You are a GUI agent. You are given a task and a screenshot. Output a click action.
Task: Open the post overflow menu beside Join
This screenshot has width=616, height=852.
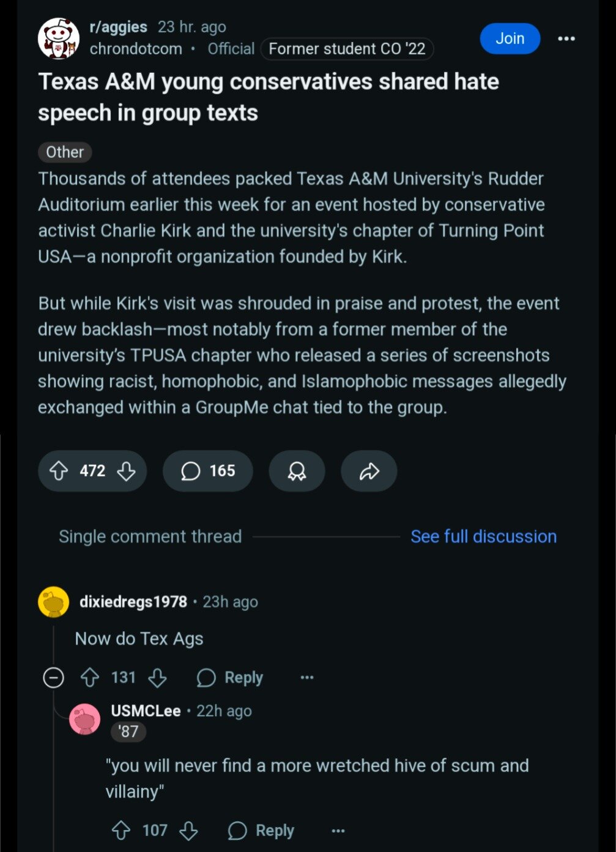[566, 39]
